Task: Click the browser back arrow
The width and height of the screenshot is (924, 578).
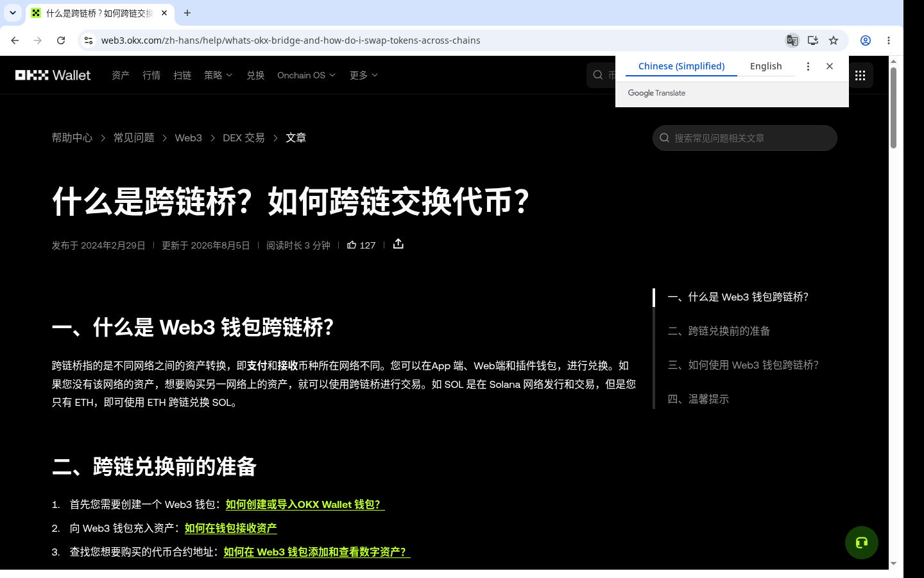Action: pos(15,40)
